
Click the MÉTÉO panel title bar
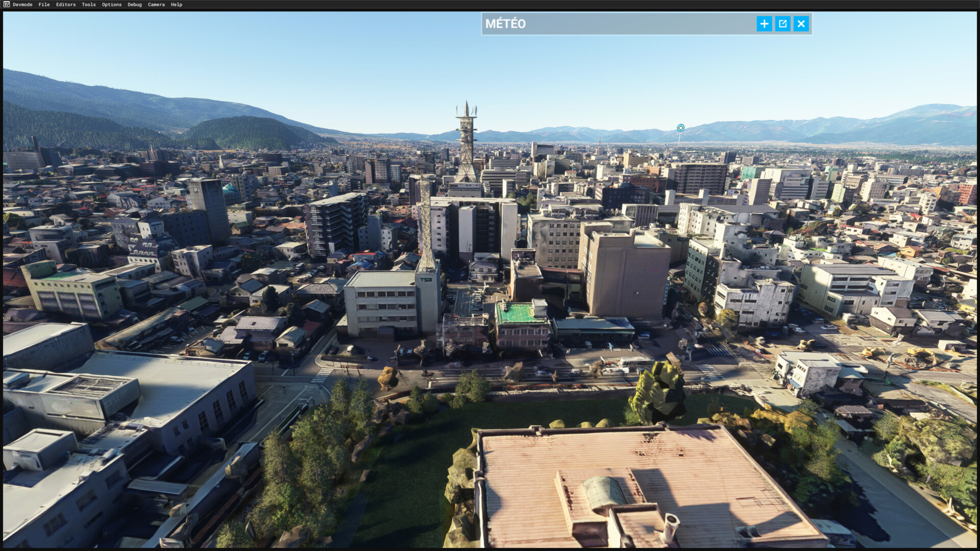618,23
